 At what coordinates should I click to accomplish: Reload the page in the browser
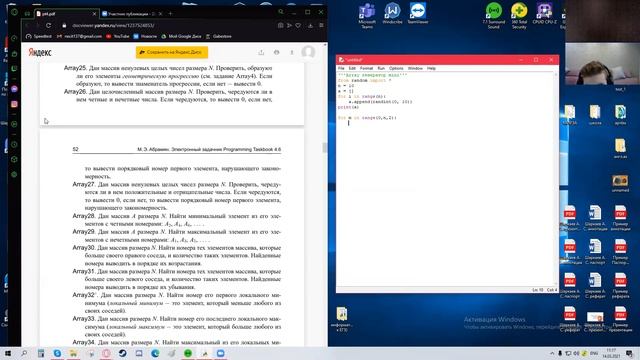pos(48,25)
